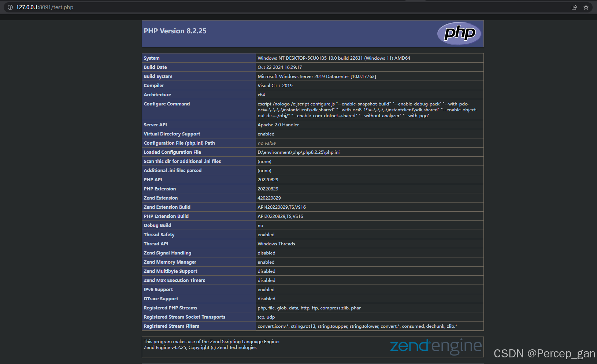Click the php, file, glob, data streams value
Screen dimensions: 597x364
(x=309, y=308)
